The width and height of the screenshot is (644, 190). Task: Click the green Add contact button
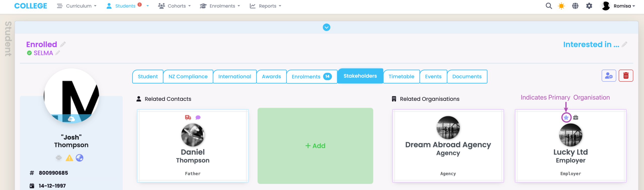pos(315,146)
